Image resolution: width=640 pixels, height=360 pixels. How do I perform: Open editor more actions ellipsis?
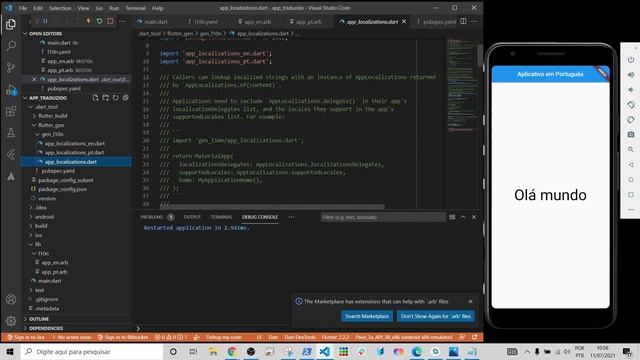tap(474, 21)
